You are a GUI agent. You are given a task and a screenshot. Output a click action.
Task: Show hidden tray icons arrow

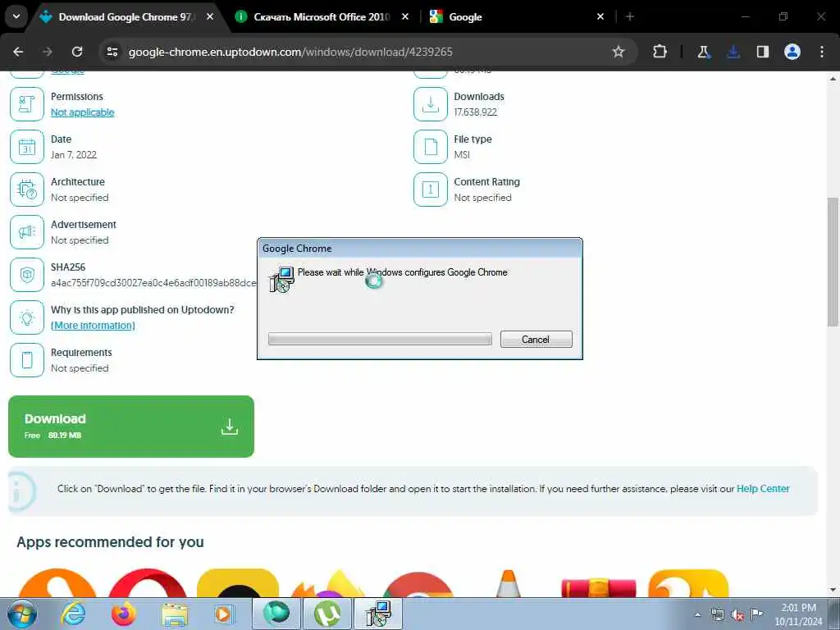click(697, 614)
